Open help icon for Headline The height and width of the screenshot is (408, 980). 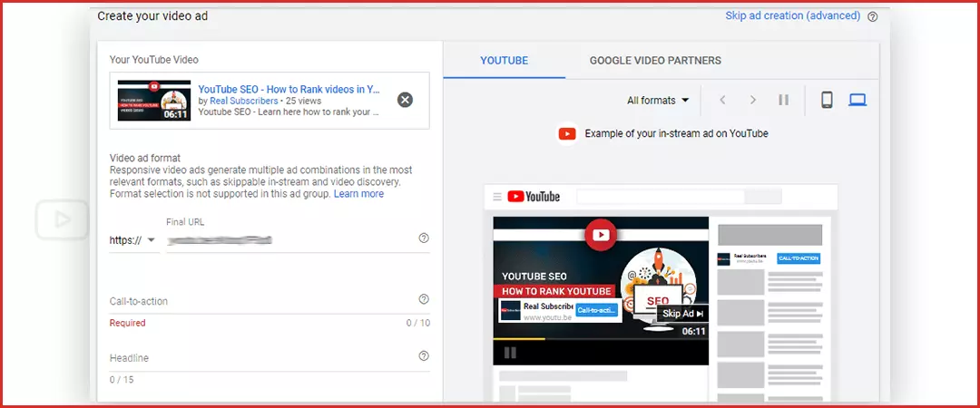pos(424,356)
